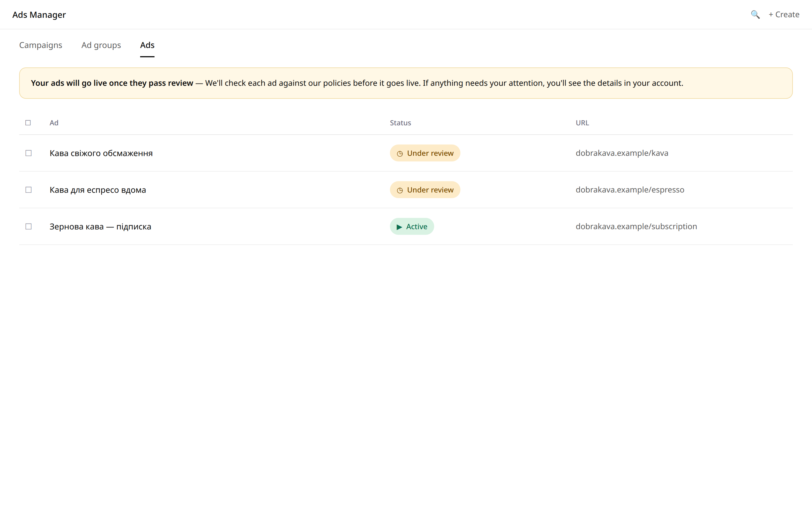Viewport: 812px width, 508px height.
Task: Open the ad Зернова кава — підписка
Action: [100, 226]
